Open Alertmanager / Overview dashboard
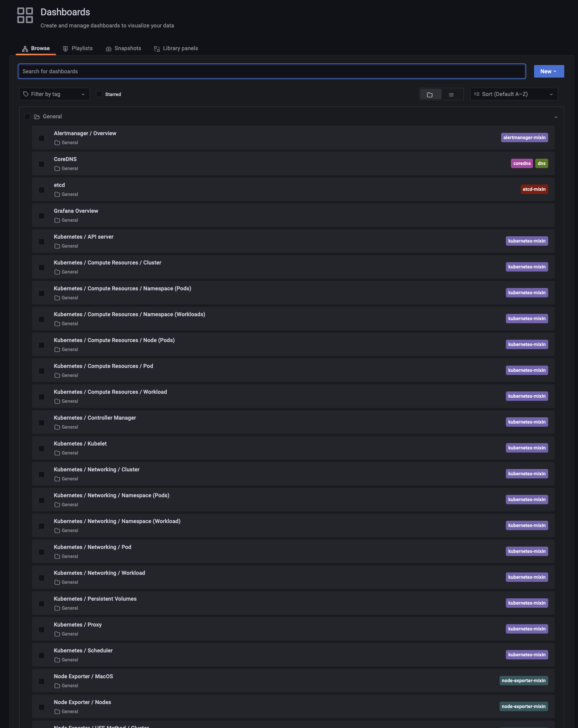Image resolution: width=578 pixels, height=728 pixels. tap(85, 133)
